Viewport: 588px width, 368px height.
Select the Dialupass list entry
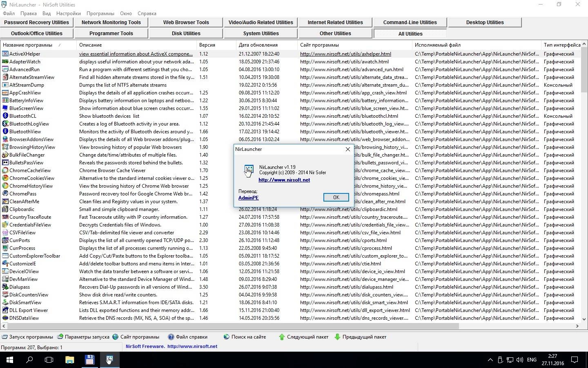[x=20, y=287]
